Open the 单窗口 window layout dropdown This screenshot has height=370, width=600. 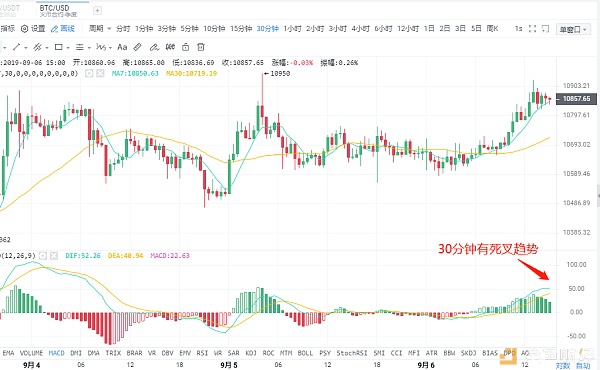point(573,29)
